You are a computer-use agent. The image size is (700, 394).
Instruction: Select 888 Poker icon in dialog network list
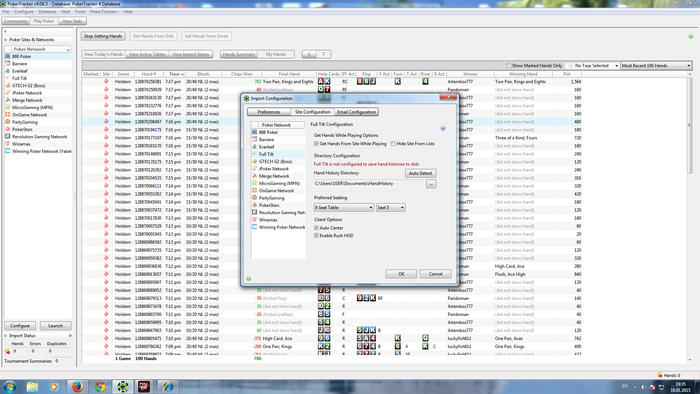(x=254, y=132)
